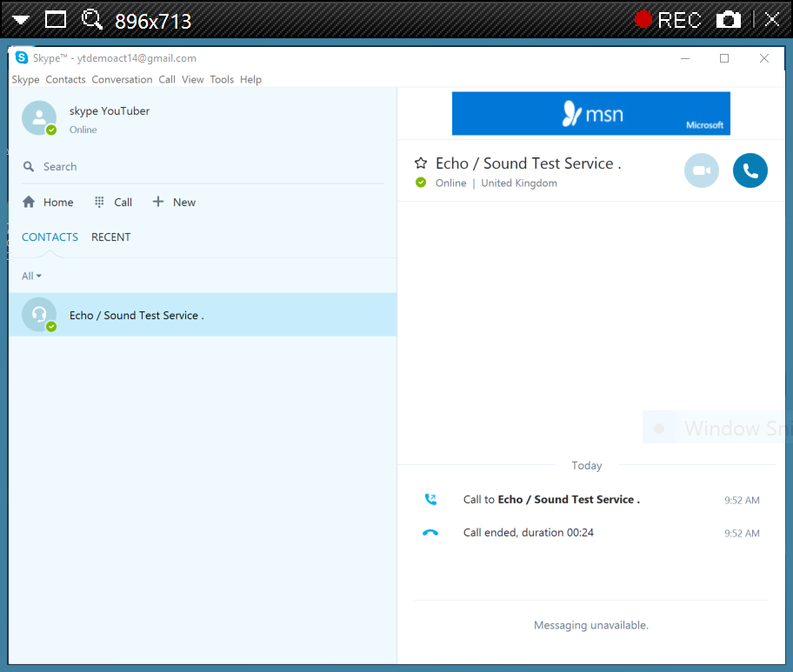Open the recorder's down arrow dropdown
Screen dimensions: 793x672
(x=21, y=20)
